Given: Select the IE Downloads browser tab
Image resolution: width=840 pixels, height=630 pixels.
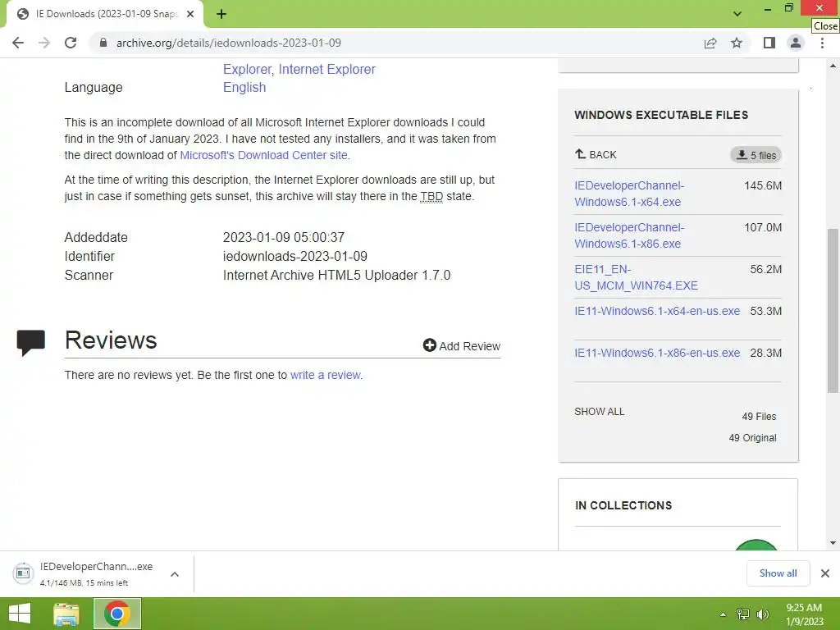Looking at the screenshot, I should pyautogui.click(x=106, y=14).
